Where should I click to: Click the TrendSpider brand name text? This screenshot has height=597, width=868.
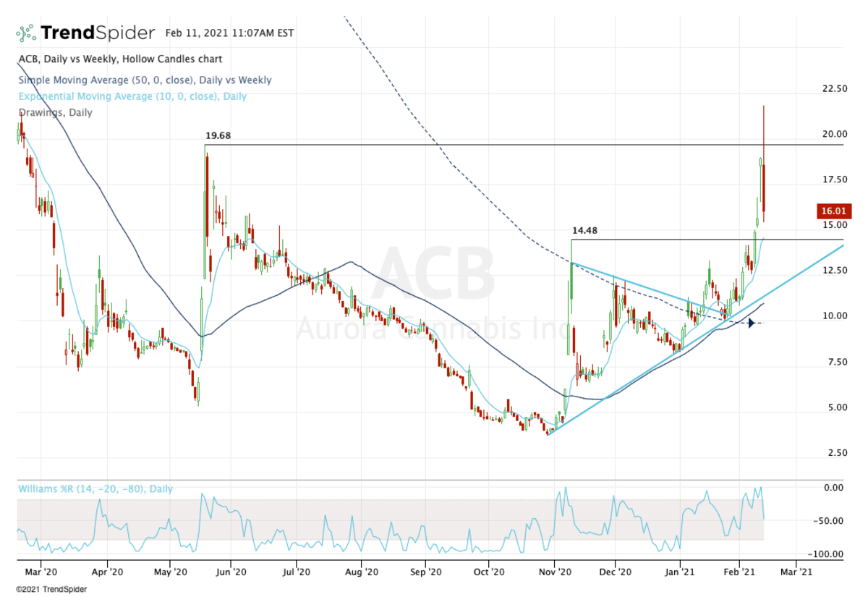tap(98, 33)
